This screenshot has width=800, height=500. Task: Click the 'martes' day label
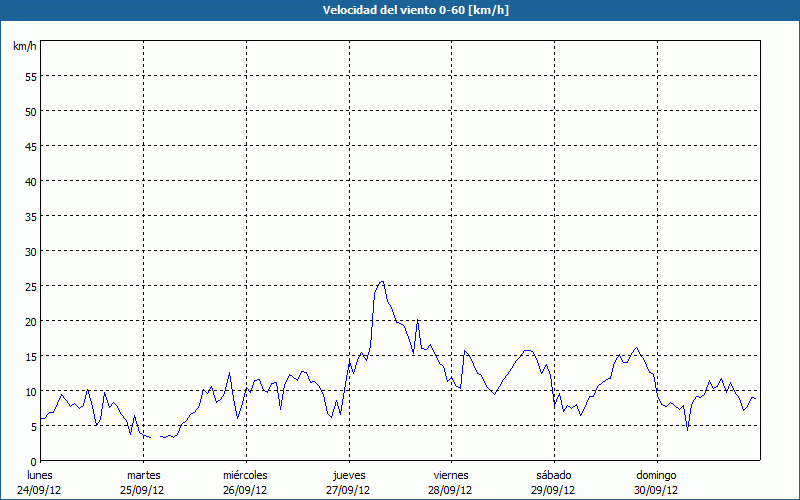[143, 475]
